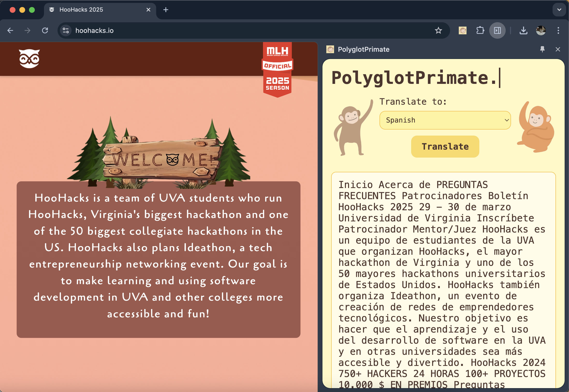View site information icon in address bar

66,30
